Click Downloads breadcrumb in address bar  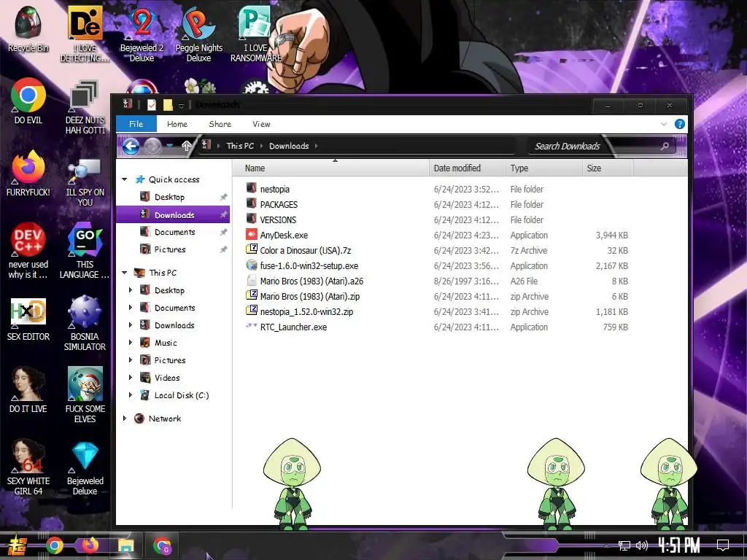[289, 146]
